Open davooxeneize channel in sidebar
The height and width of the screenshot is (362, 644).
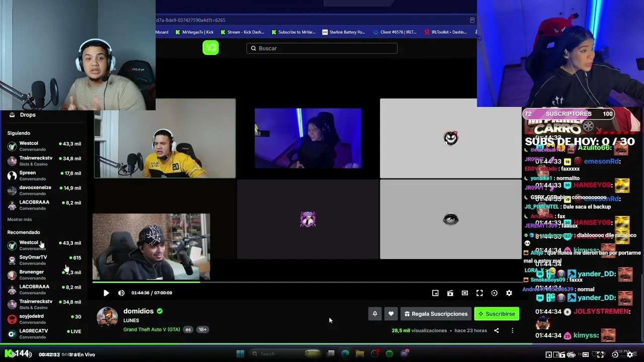coord(44,190)
